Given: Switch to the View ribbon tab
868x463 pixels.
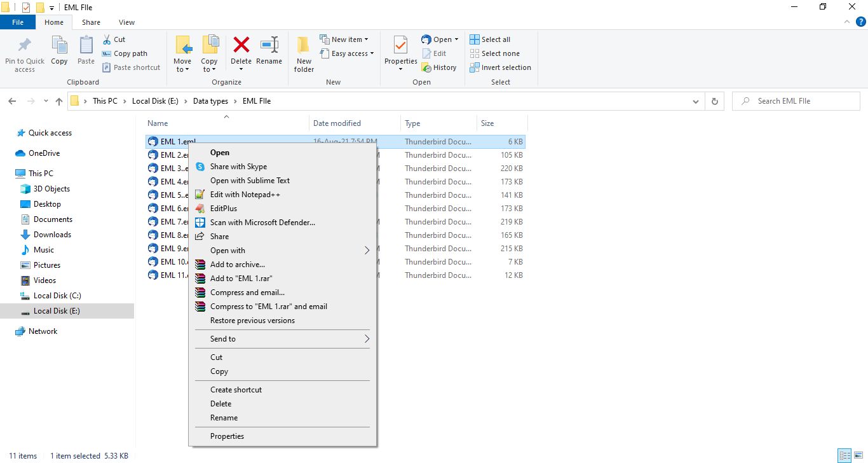Looking at the screenshot, I should tap(126, 22).
